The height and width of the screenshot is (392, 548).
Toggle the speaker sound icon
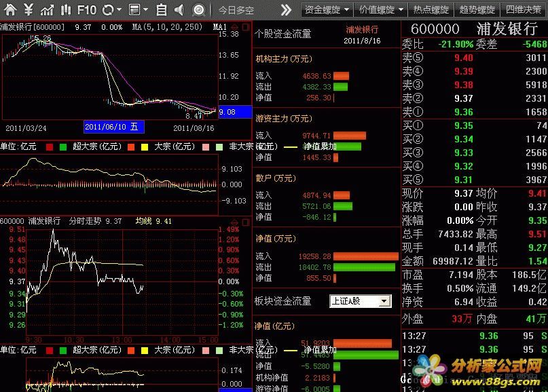(179, 9)
